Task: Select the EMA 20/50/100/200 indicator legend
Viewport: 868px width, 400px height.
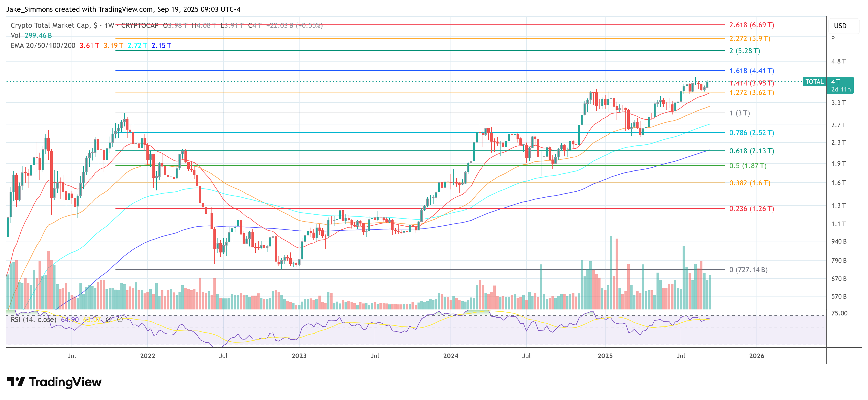Action: pos(43,45)
